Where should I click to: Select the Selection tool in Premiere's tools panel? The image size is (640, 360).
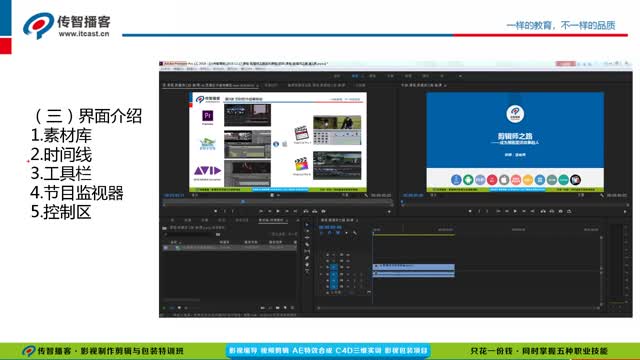pyautogui.click(x=307, y=225)
